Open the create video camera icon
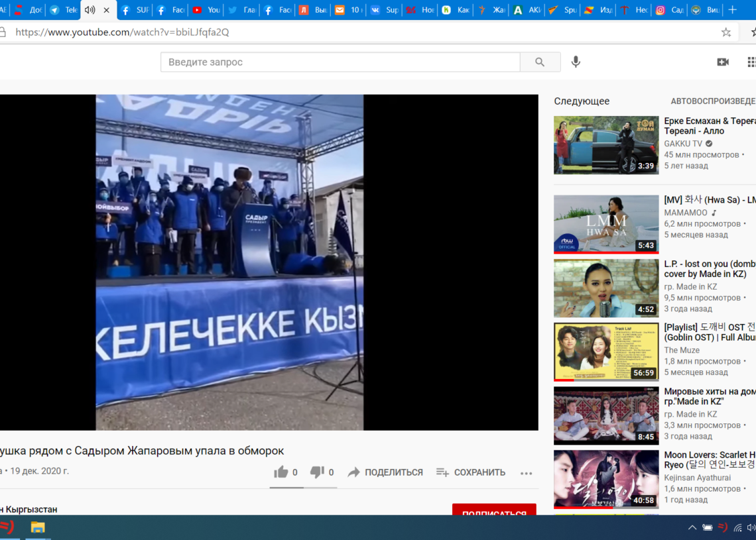 click(x=723, y=62)
